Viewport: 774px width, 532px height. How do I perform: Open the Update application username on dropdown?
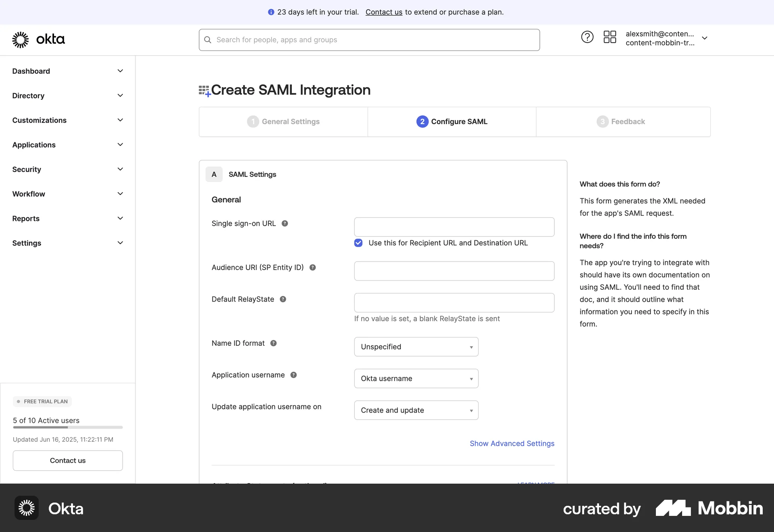(416, 410)
